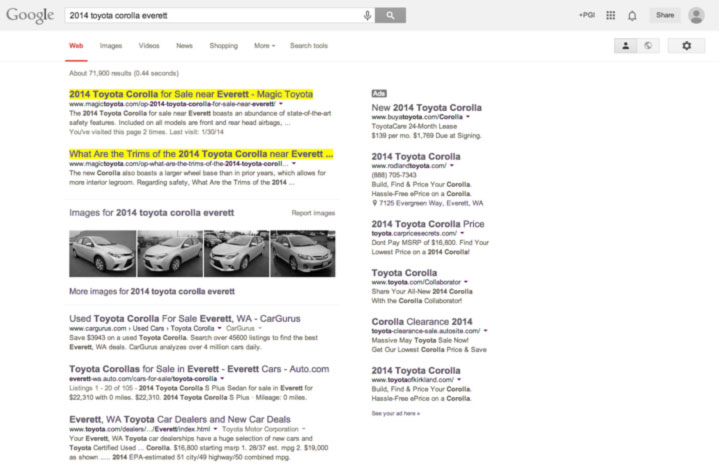
Task: Expand arrow next to Toyota Motor Corporation
Action: tap(304, 429)
